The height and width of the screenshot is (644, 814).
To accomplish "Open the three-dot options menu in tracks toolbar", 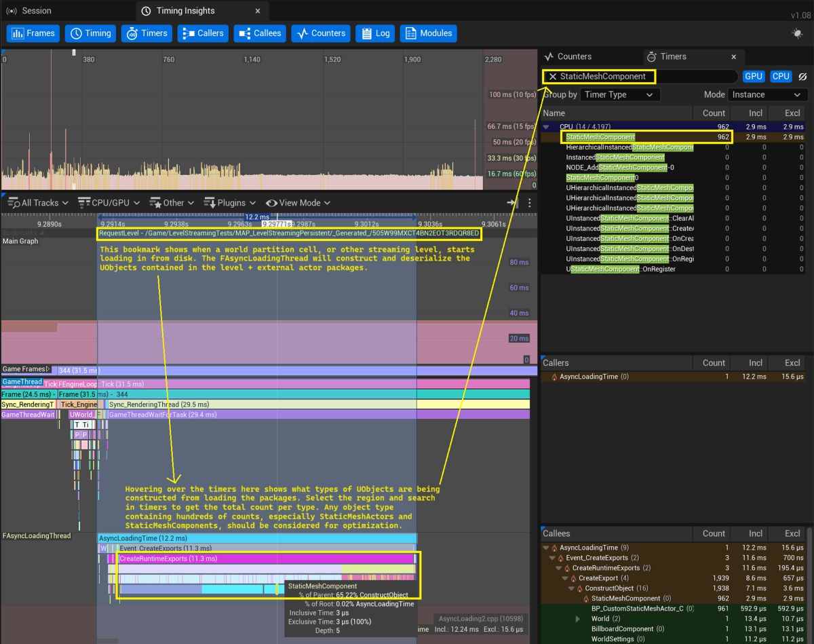I will click(x=530, y=202).
